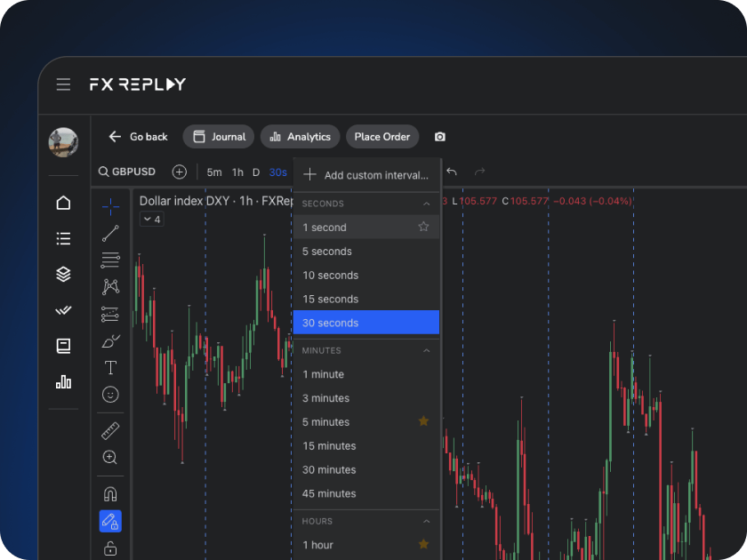This screenshot has width=747, height=560.
Task: Select 15 seconds interval
Action: (331, 299)
